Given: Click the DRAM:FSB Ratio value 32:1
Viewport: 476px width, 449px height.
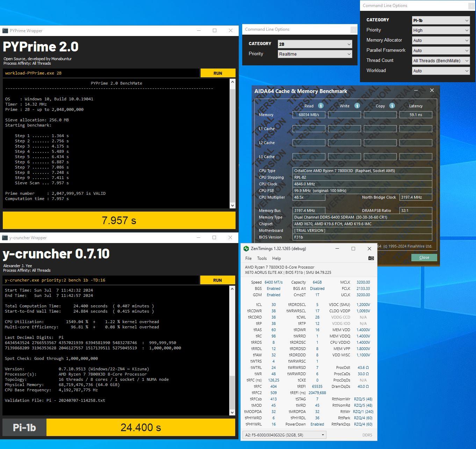Looking at the screenshot, I should click(x=416, y=211).
